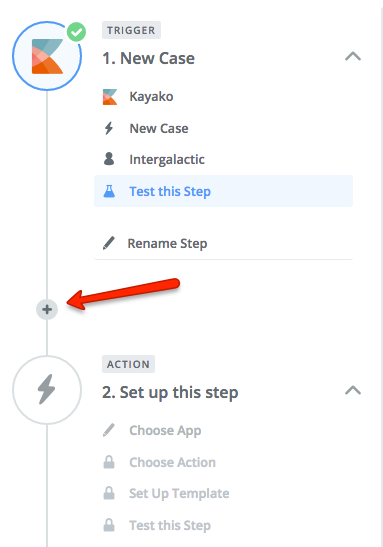Add a step with the plus button
Image resolution: width=383 pixels, height=547 pixels.
(x=47, y=309)
